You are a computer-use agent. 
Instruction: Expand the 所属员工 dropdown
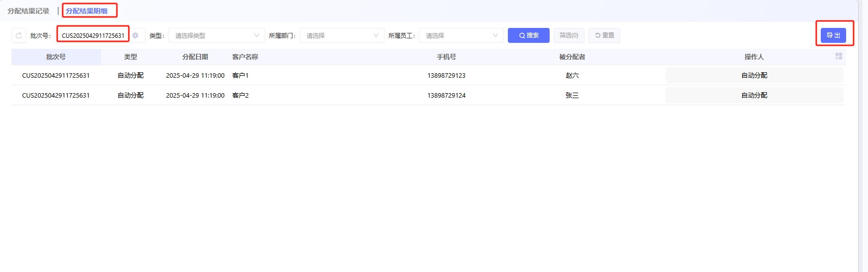click(461, 35)
